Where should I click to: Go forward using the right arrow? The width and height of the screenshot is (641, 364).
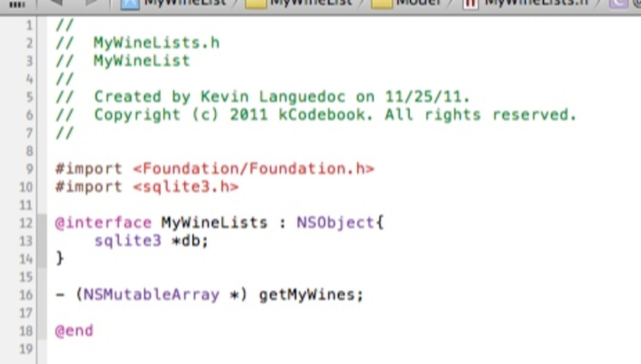[x=91, y=3]
